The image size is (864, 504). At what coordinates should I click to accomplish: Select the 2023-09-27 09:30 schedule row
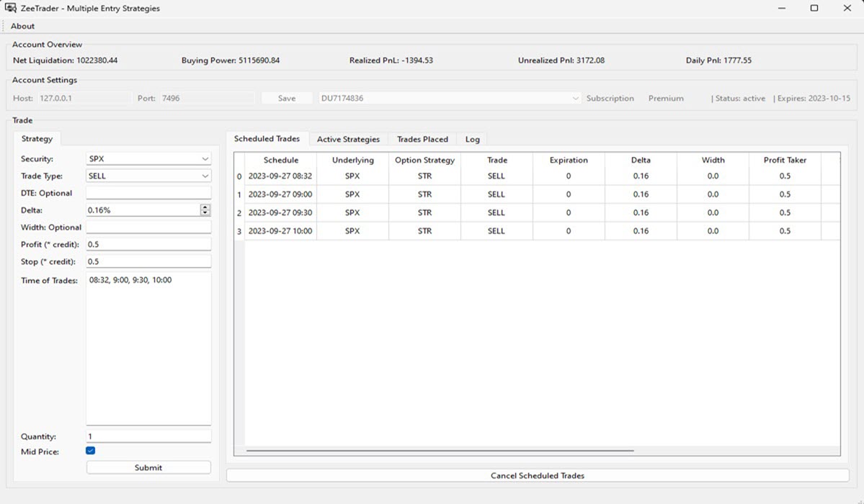click(x=280, y=213)
